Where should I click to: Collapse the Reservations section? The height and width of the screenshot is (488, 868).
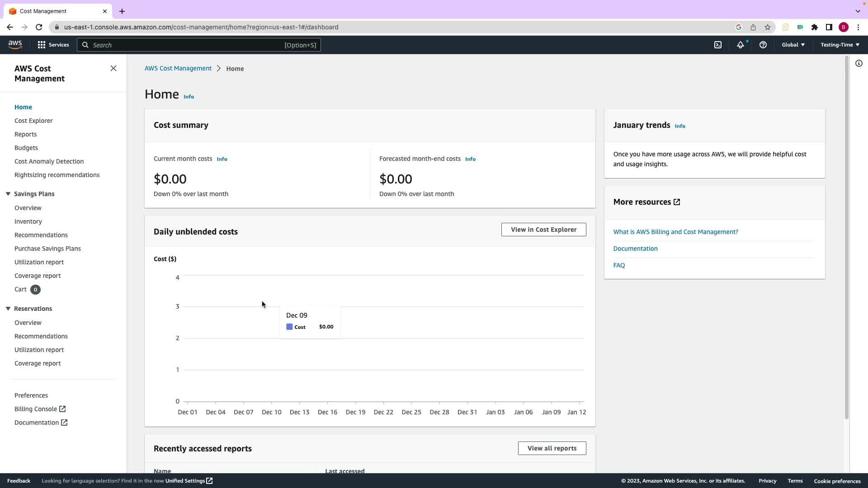click(x=8, y=309)
